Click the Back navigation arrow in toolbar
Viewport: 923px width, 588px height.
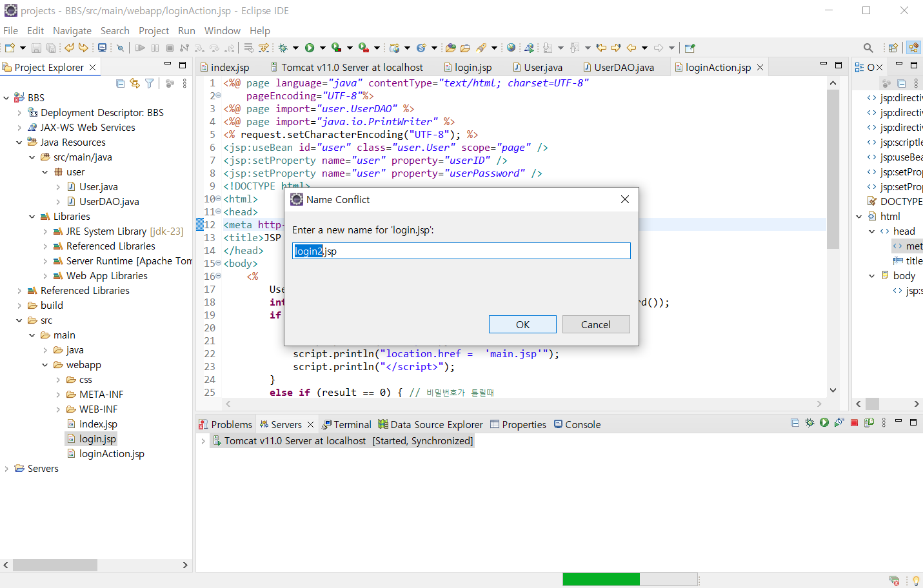631,48
